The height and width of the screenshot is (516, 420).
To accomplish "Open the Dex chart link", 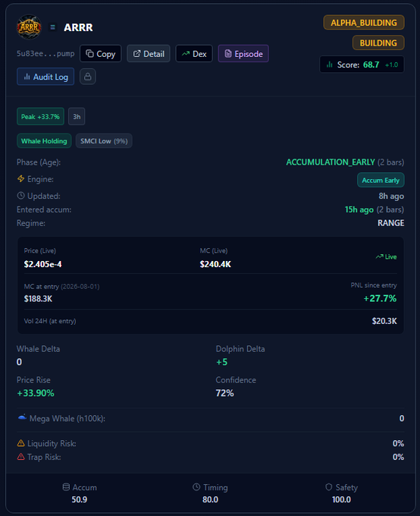I will click(194, 54).
